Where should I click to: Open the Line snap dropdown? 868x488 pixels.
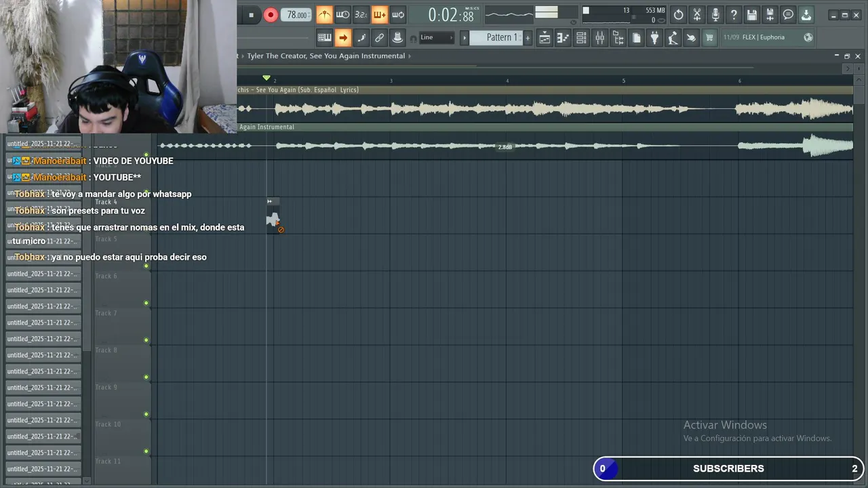436,37
